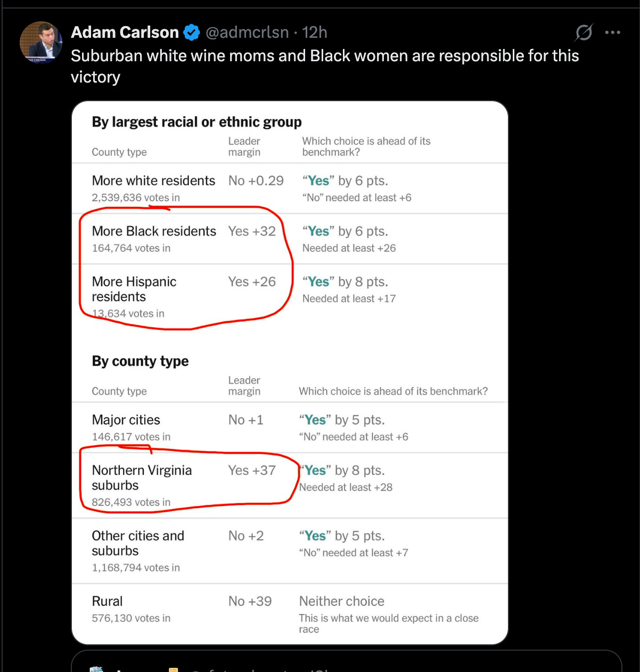
Task: Click the 'Rural' row at chart bottom
Action: point(107,601)
